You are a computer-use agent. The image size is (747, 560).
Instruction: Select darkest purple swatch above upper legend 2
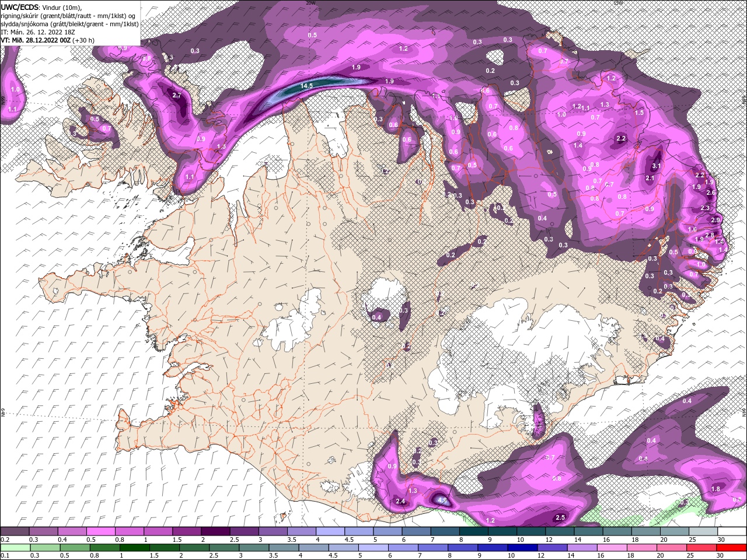click(x=215, y=531)
